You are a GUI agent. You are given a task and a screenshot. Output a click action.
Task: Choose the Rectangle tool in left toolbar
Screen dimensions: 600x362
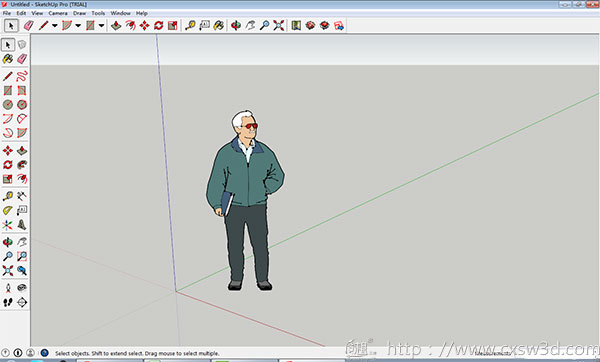click(x=8, y=90)
